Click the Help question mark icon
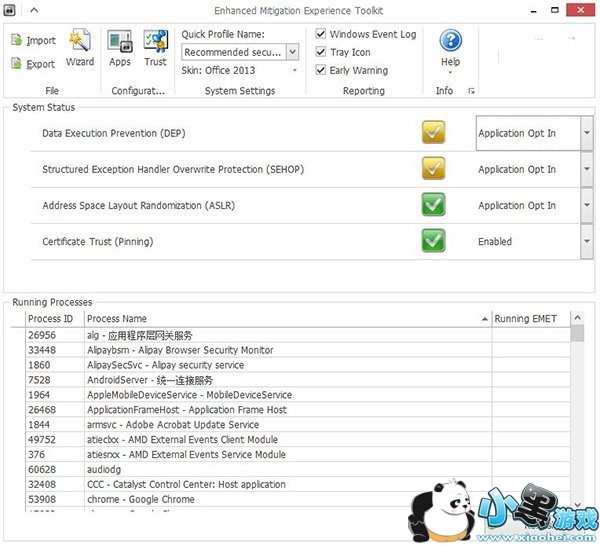Viewport: 600px width, 546px height. point(451,41)
